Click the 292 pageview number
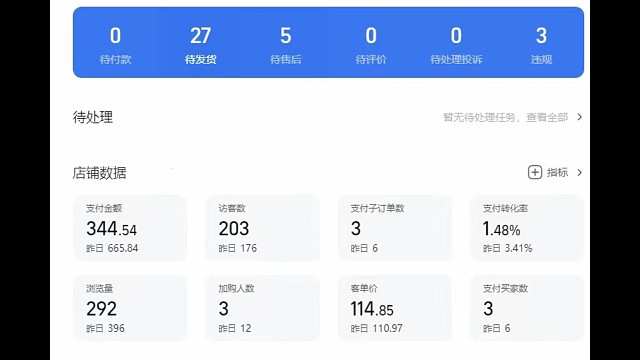 click(x=101, y=309)
